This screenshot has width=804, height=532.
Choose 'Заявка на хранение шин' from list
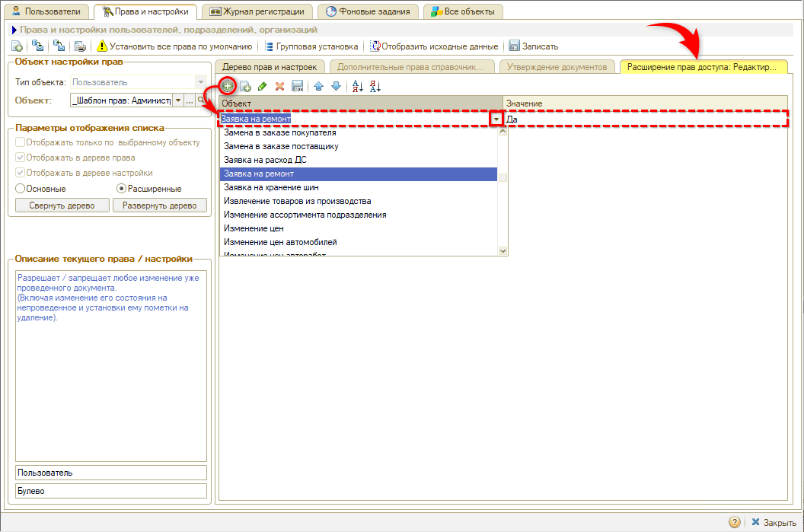point(271,187)
